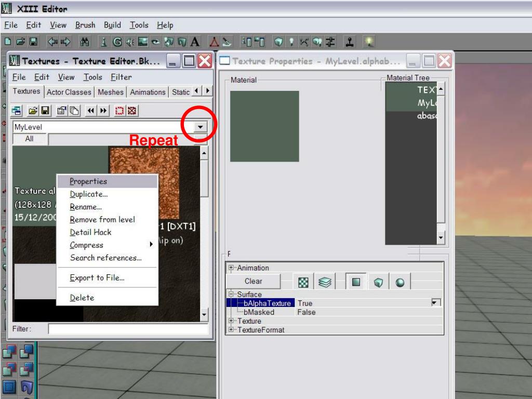Click the Open package icon in Textures browser

[33, 111]
